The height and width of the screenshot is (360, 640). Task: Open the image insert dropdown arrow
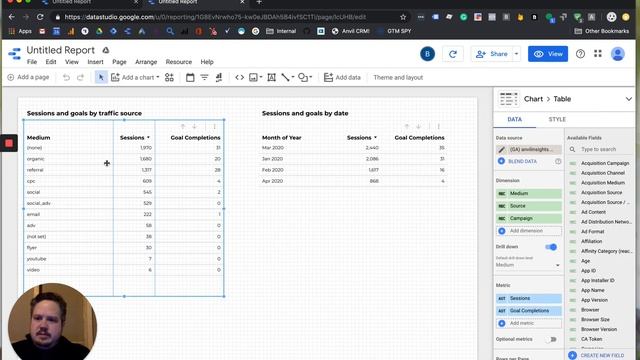point(261,77)
